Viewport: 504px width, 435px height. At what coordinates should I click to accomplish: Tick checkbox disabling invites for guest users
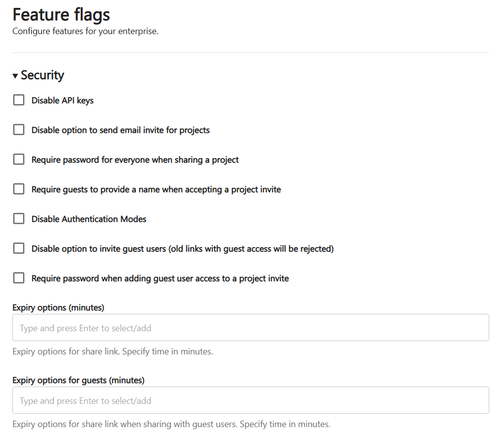pyautogui.click(x=19, y=249)
